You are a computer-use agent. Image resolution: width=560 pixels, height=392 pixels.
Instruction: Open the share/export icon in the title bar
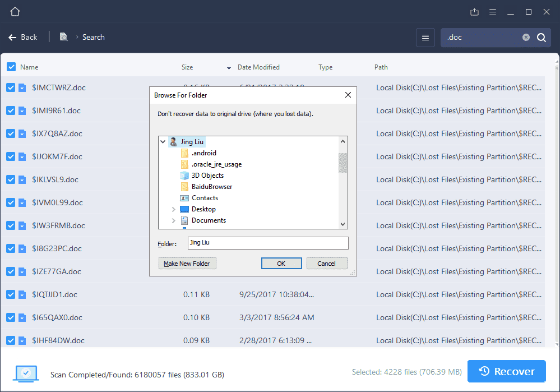coord(474,11)
